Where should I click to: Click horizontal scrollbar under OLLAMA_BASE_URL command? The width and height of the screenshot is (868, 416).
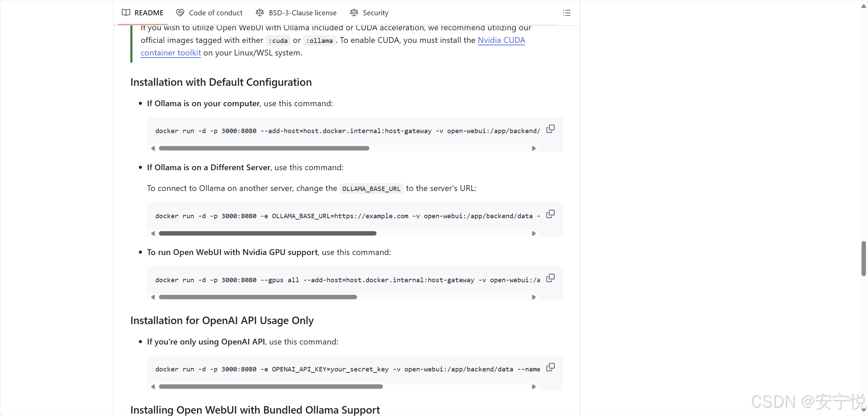pyautogui.click(x=268, y=234)
